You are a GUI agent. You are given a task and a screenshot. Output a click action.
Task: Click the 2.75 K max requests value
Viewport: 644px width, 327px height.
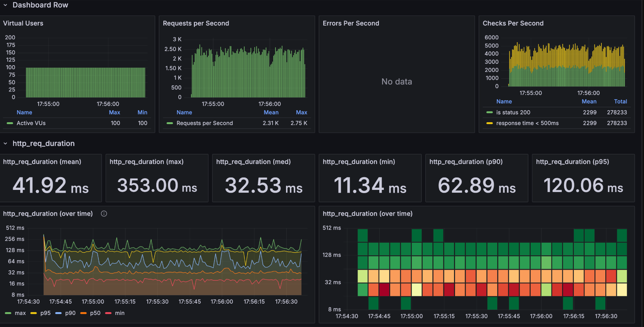click(x=299, y=123)
